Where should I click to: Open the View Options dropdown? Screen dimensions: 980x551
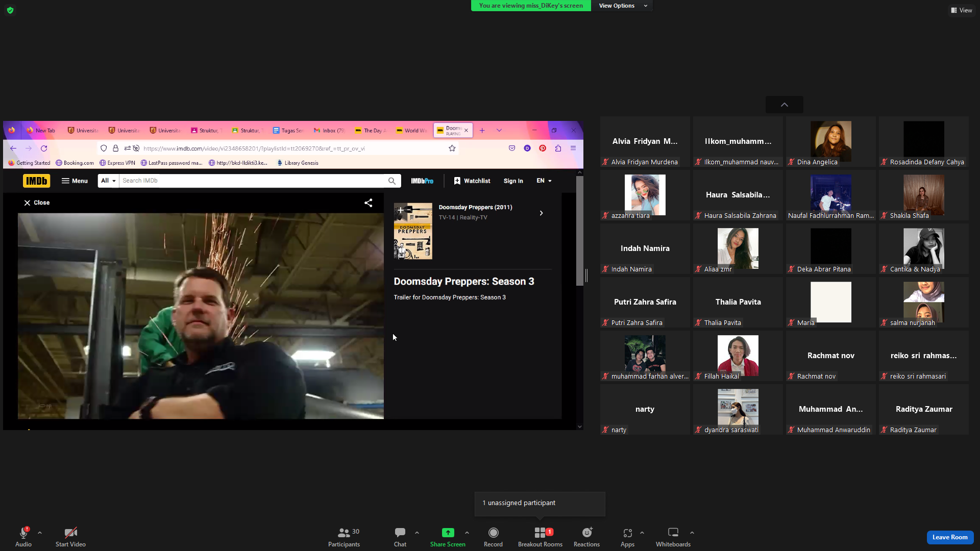(622, 6)
